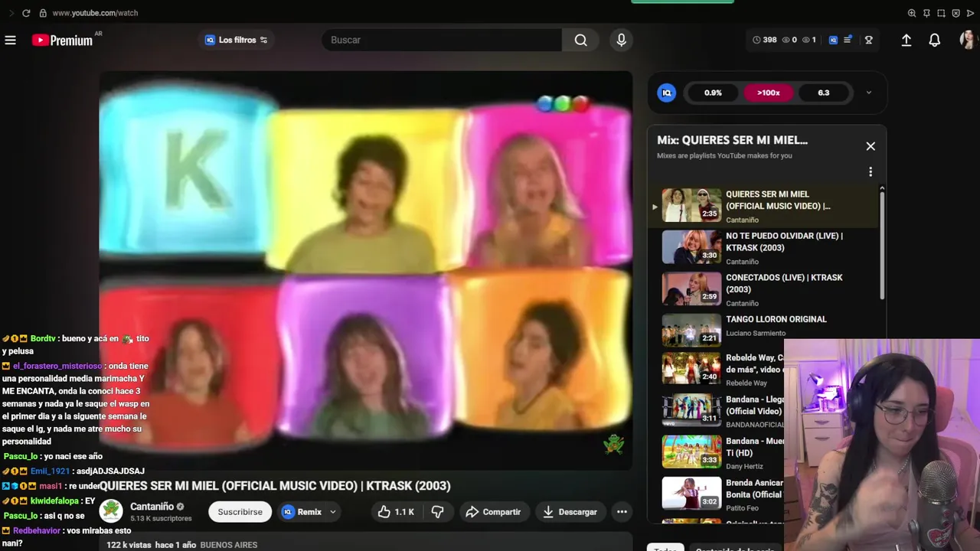Viewport: 980px width, 551px height.
Task: Reload the page with the refresh icon
Action: point(26,13)
